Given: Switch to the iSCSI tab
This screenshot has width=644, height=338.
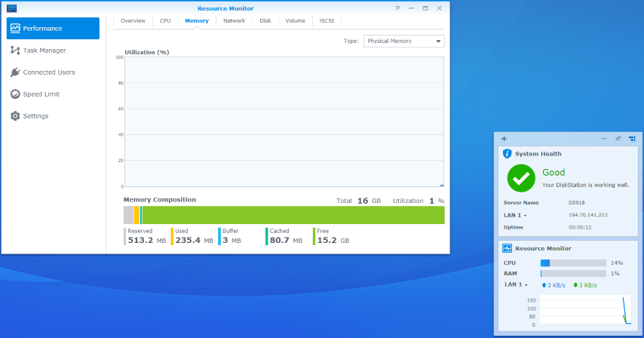Looking at the screenshot, I should pos(327,21).
